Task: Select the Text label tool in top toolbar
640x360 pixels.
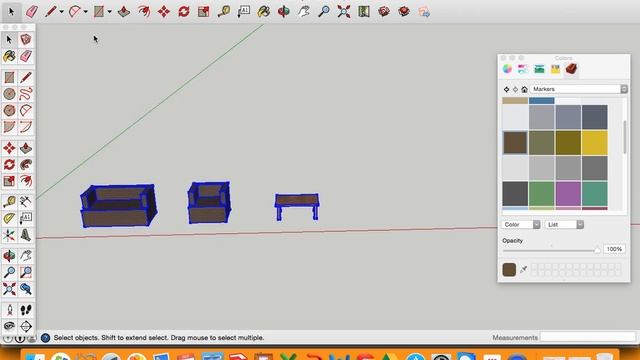Action: coord(244,11)
